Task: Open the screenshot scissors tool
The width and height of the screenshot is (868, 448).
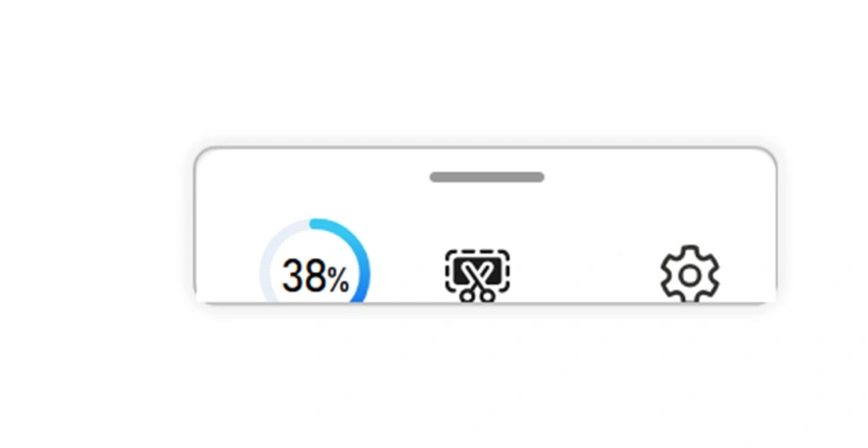Action: pyautogui.click(x=477, y=275)
